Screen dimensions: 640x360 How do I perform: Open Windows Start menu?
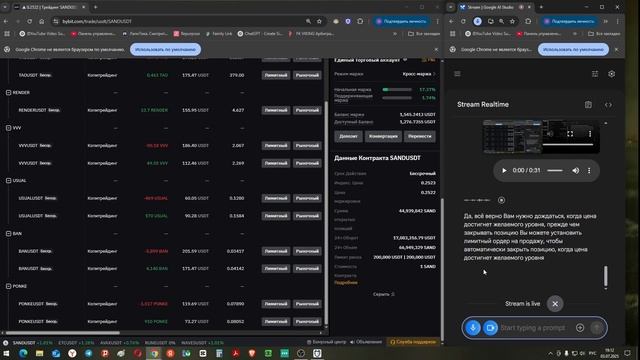pyautogui.click(x=6, y=353)
